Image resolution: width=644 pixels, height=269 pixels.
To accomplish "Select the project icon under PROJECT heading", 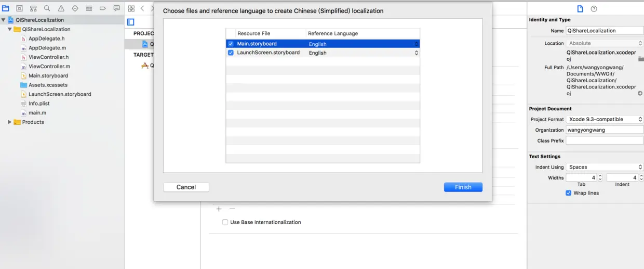I will (x=145, y=44).
